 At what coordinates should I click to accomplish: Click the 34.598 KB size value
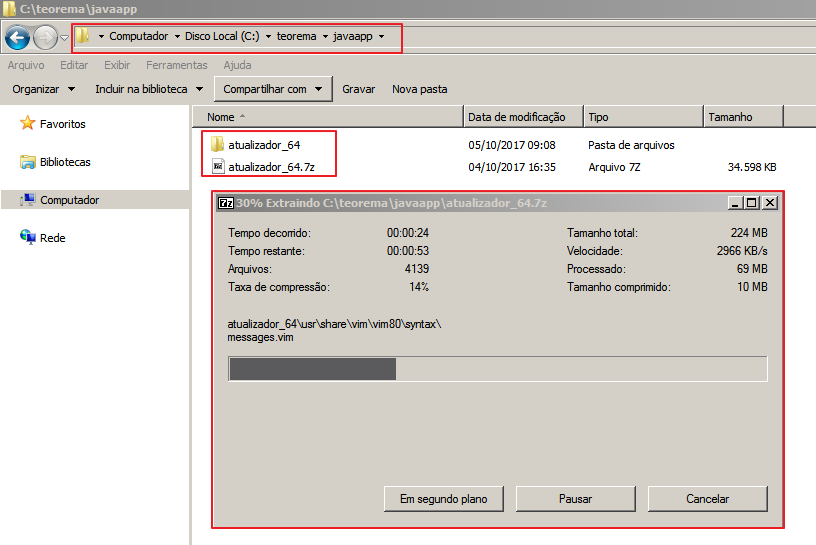click(x=752, y=167)
